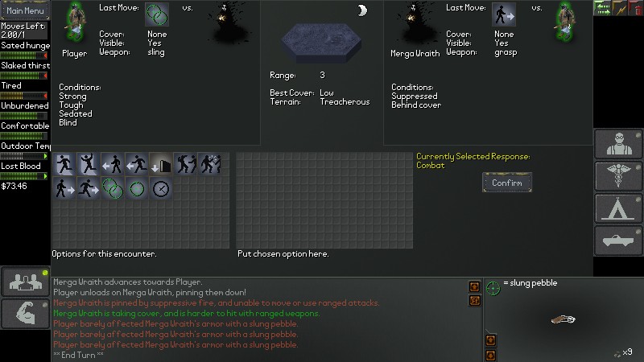644x362 pixels.
Task: Select the run-for-cover move icon
Action: (x=64, y=164)
